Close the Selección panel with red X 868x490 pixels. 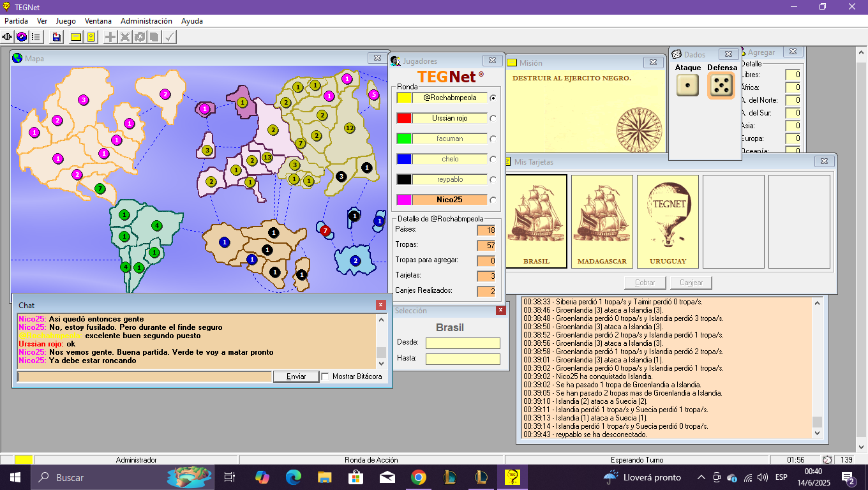tap(501, 310)
